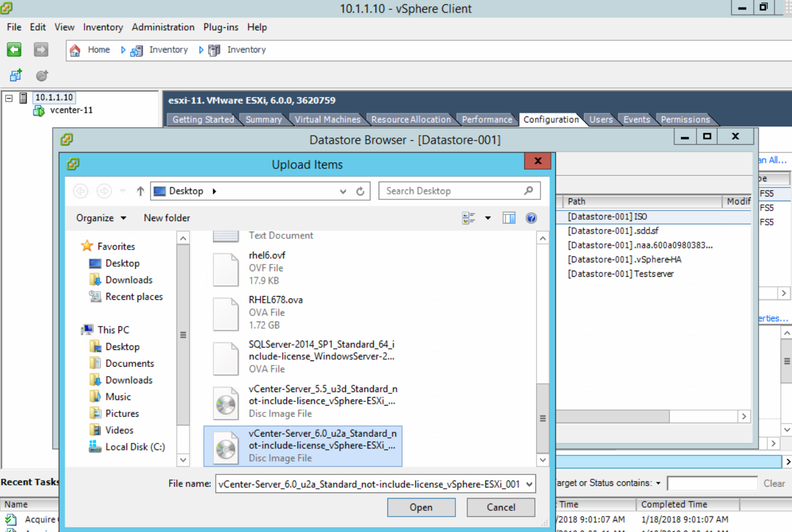The height and width of the screenshot is (532, 792).
Task: Open the help icon in Upload dialog
Action: pyautogui.click(x=531, y=218)
